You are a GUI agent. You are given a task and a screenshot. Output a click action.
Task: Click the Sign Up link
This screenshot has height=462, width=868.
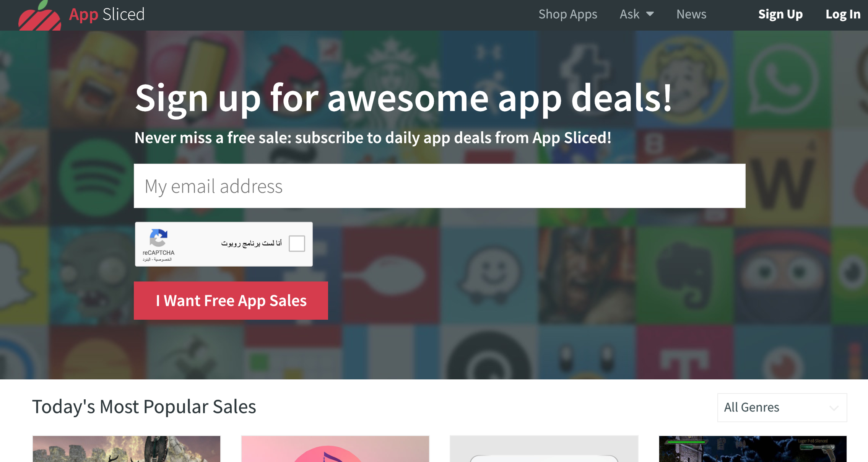(780, 14)
